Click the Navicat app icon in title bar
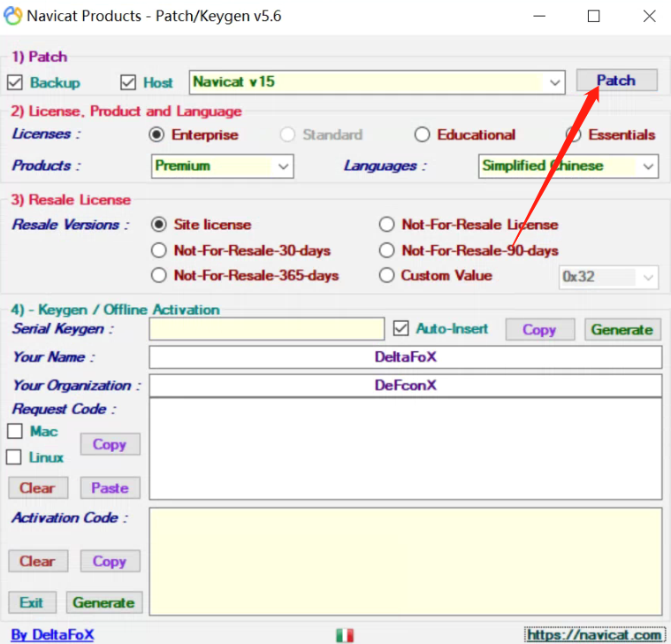 pyautogui.click(x=13, y=16)
